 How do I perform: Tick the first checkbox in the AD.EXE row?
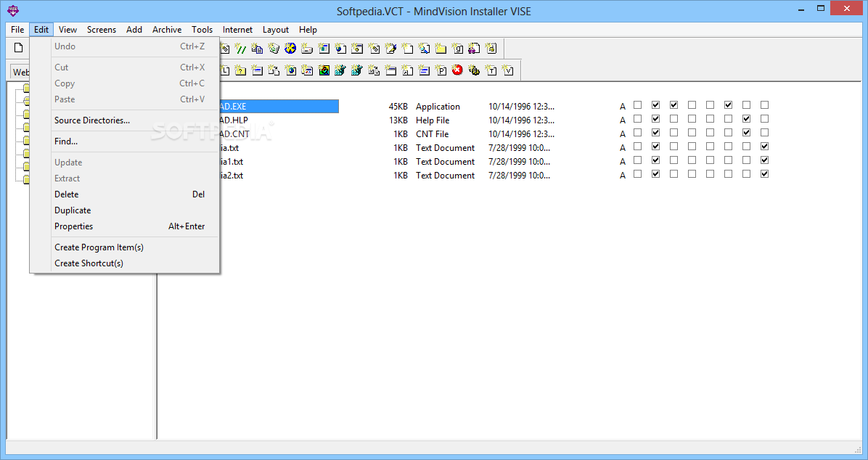point(638,104)
